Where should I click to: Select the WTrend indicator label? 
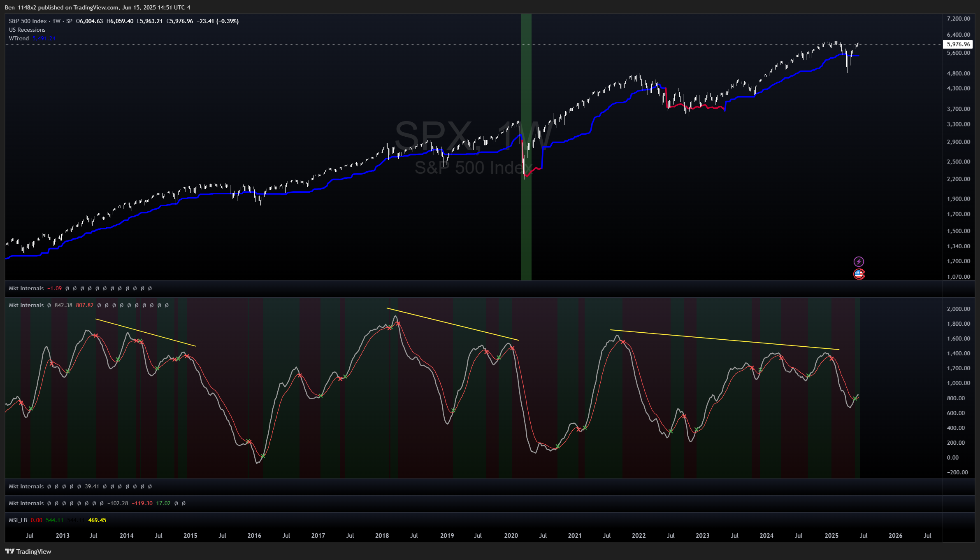tap(19, 38)
